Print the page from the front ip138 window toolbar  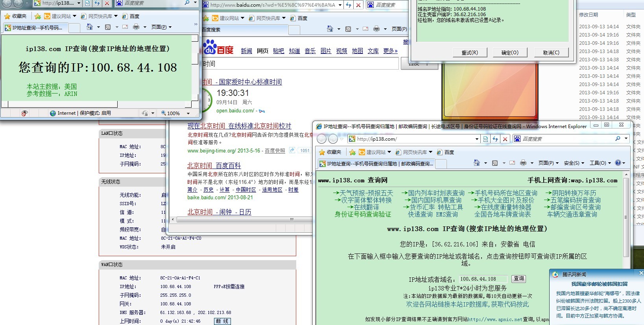tap(523, 163)
